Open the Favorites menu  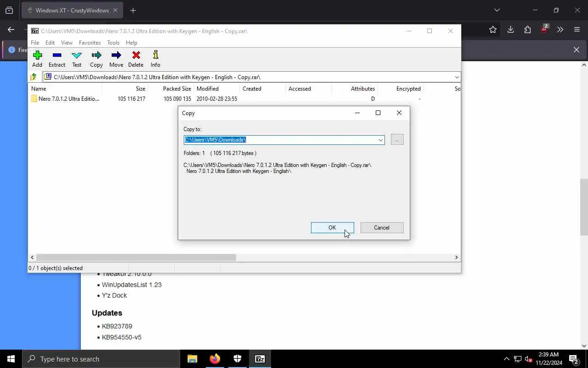coord(90,43)
